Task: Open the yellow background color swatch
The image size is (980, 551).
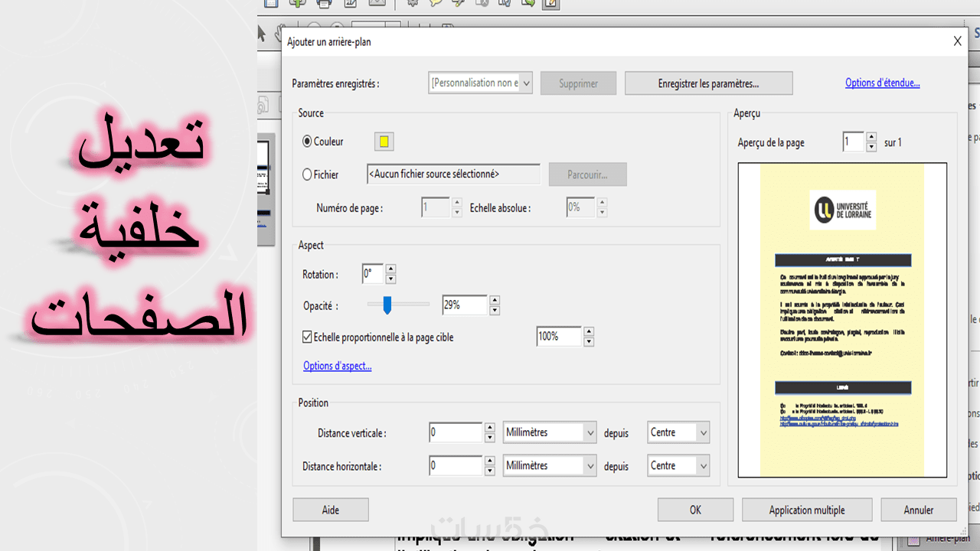Action: (x=384, y=142)
